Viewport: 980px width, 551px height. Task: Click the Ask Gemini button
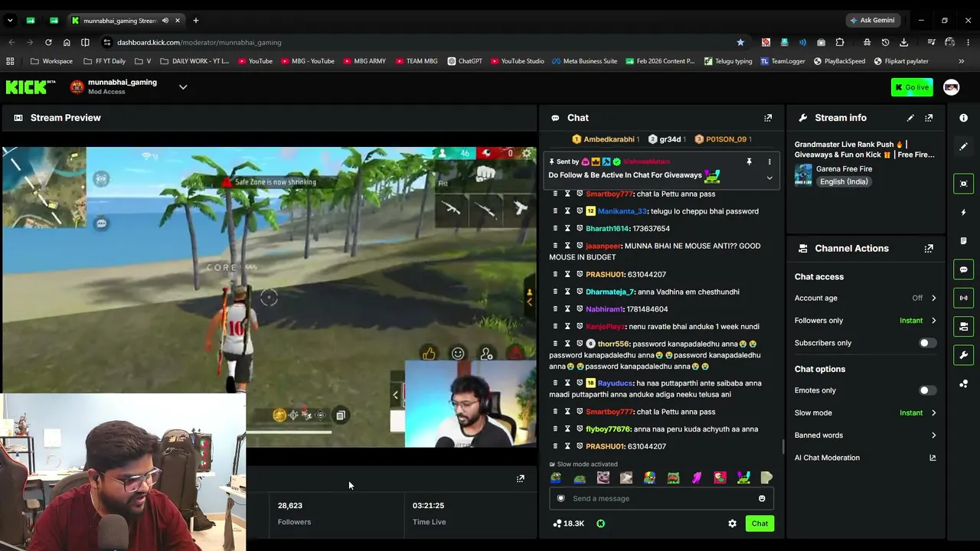tap(872, 21)
